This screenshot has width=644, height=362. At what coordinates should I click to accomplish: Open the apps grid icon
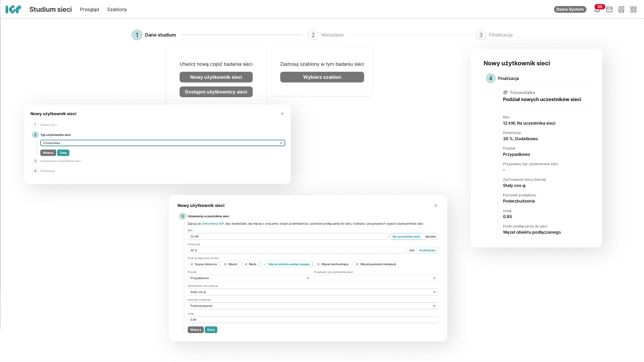pyautogui.click(x=633, y=10)
